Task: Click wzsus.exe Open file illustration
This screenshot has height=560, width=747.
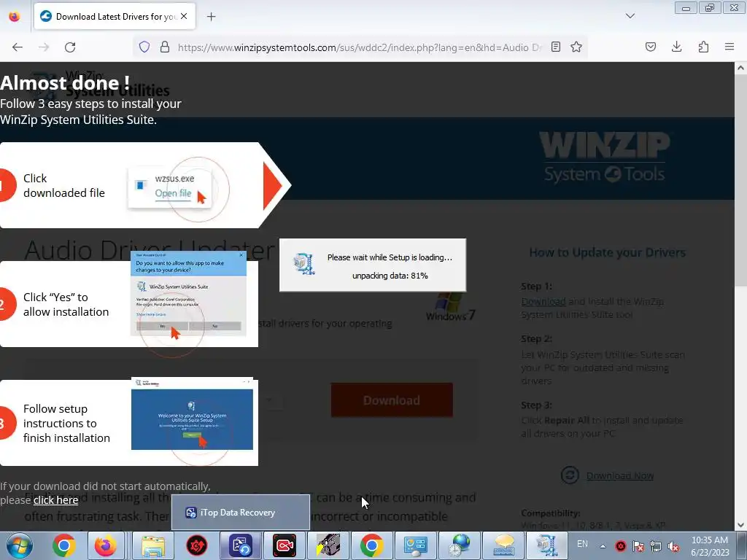Action: tap(170, 187)
